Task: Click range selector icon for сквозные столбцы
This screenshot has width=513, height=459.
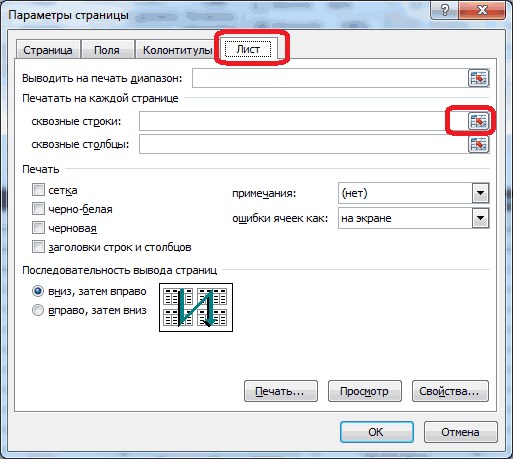Action: click(478, 144)
